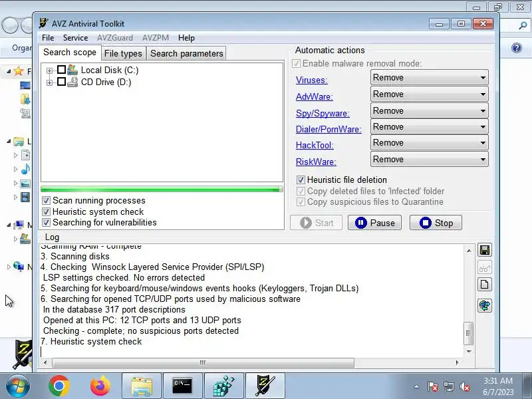
Task: Click the log horizontal scrollbar thumb
Action: click(x=203, y=362)
